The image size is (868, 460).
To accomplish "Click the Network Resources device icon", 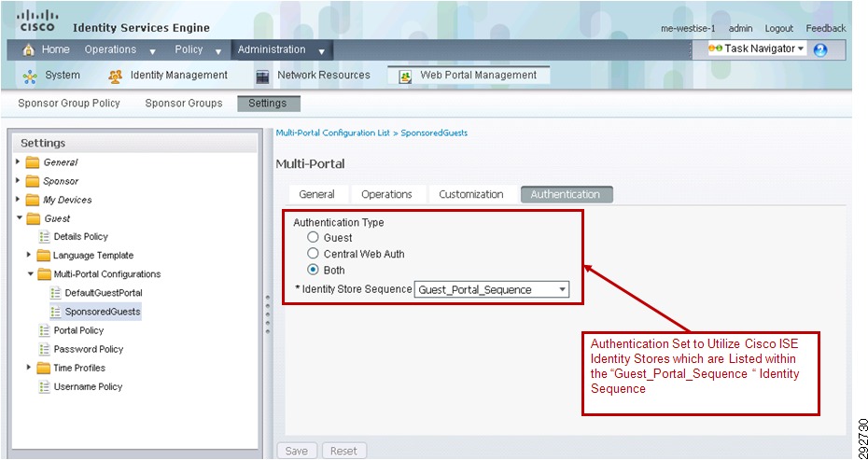I will [x=262, y=77].
